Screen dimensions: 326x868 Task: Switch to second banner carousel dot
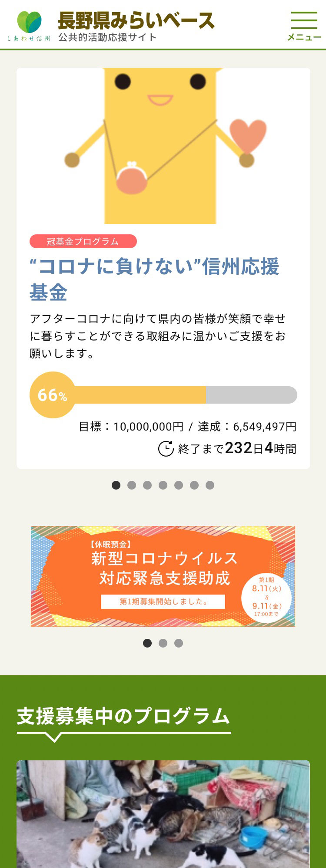click(x=163, y=643)
